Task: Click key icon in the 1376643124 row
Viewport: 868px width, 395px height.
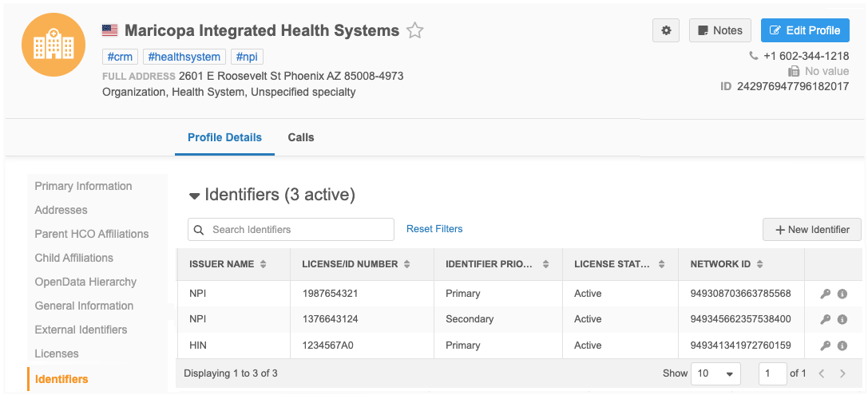Action: pyautogui.click(x=825, y=319)
